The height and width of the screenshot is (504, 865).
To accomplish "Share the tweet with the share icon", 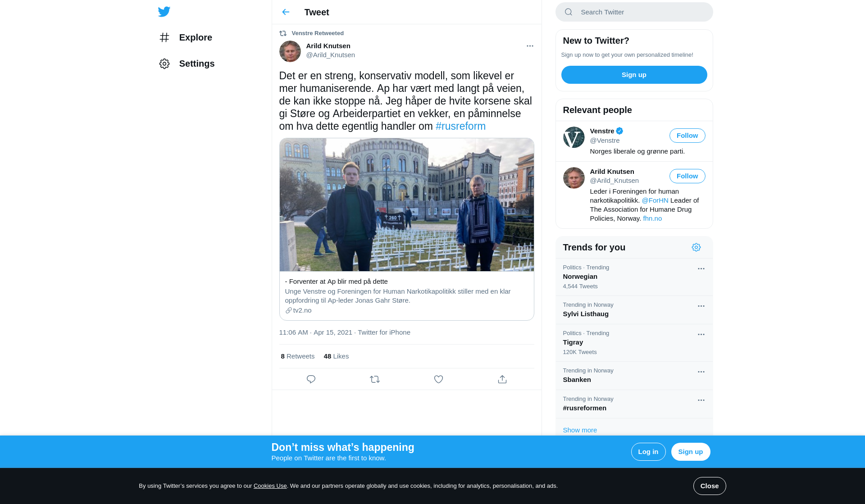I will coord(502,379).
